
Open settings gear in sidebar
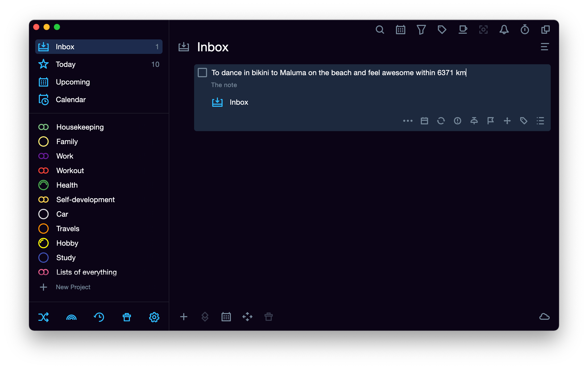point(154,317)
